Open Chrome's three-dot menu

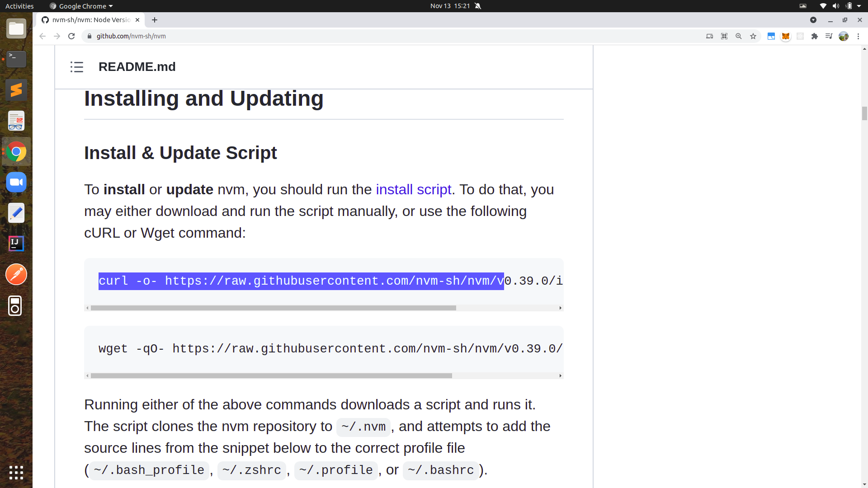858,36
